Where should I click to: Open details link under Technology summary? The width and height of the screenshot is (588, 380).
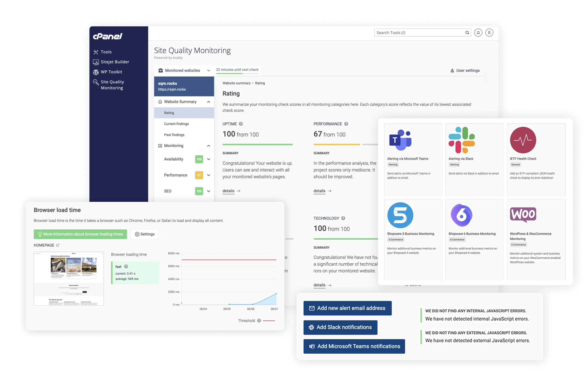click(x=322, y=285)
